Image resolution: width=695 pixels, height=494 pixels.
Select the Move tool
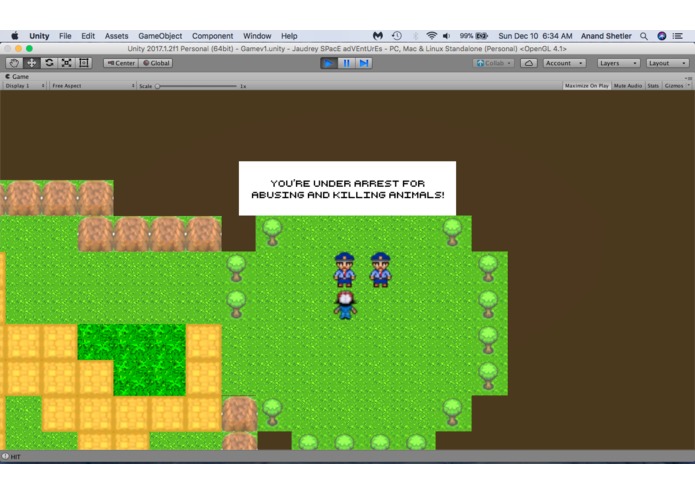click(31, 63)
